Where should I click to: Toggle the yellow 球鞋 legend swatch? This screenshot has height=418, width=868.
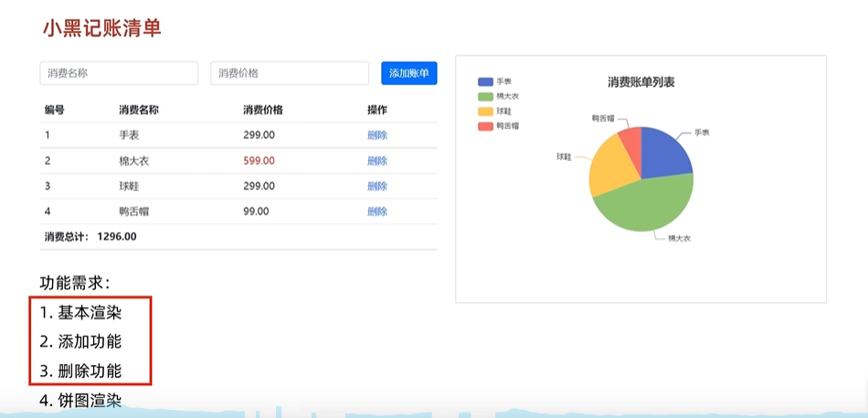(485, 112)
